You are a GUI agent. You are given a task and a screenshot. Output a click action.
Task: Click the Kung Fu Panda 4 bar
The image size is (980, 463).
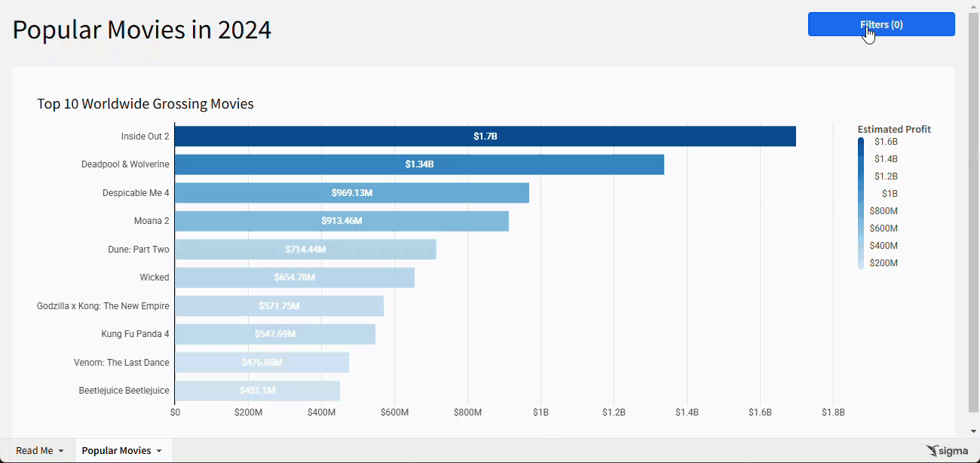coord(274,334)
